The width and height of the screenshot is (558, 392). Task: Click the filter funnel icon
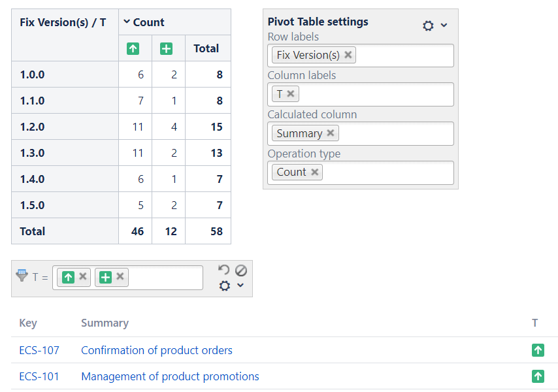click(22, 276)
